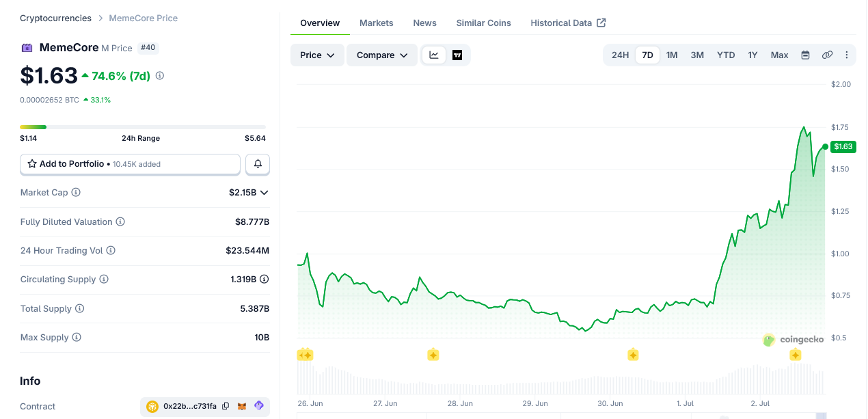868x419 pixels.
Task: Click the $1.63 current price chart label
Action: click(843, 146)
